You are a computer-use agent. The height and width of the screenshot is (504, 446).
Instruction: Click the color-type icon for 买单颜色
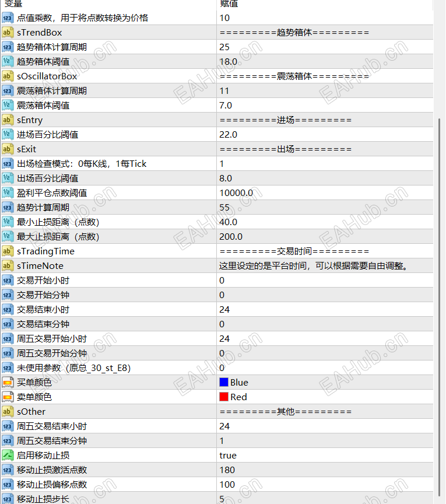tap(8, 382)
